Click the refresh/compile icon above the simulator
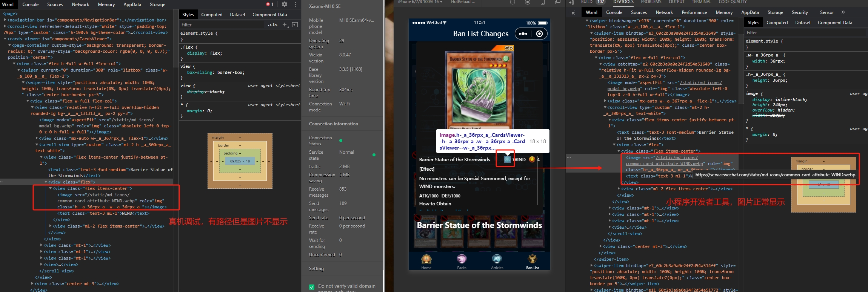The image size is (868, 292). [x=512, y=2]
